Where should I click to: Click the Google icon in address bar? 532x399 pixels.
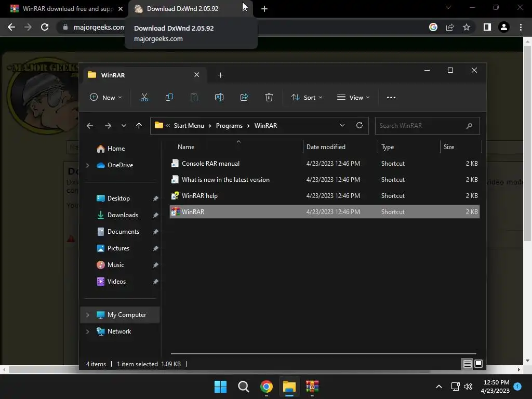(433, 27)
